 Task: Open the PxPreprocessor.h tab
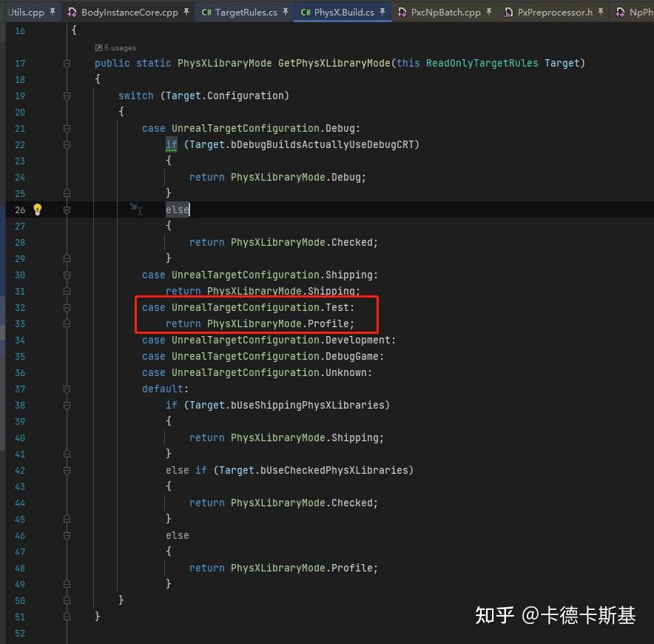(x=554, y=12)
